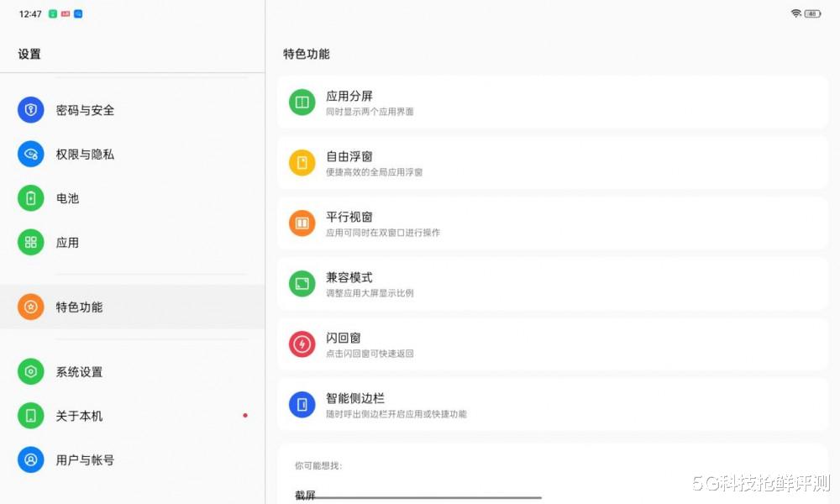Select the red 闪回窗 lightning icon
This screenshot has height=504, width=840.
302,344
